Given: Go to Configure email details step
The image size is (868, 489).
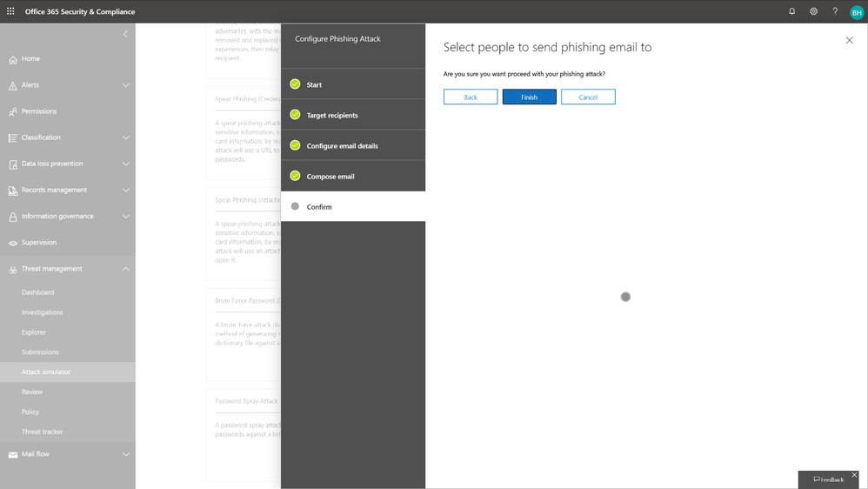Looking at the screenshot, I should click(353, 145).
